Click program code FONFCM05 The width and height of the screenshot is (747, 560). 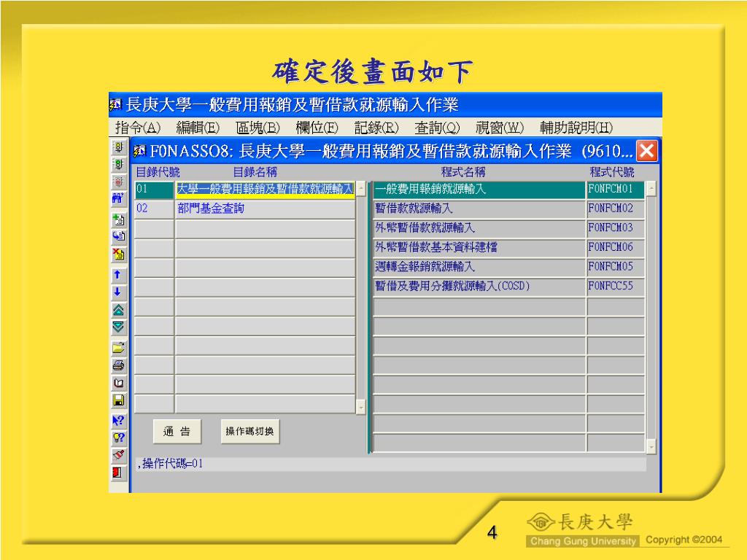pos(616,267)
